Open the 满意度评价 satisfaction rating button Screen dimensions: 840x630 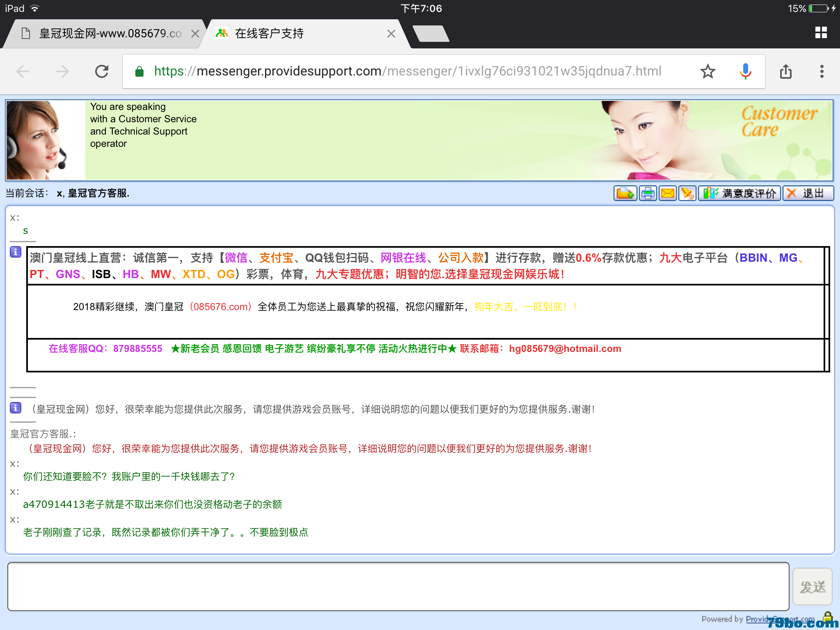click(740, 193)
